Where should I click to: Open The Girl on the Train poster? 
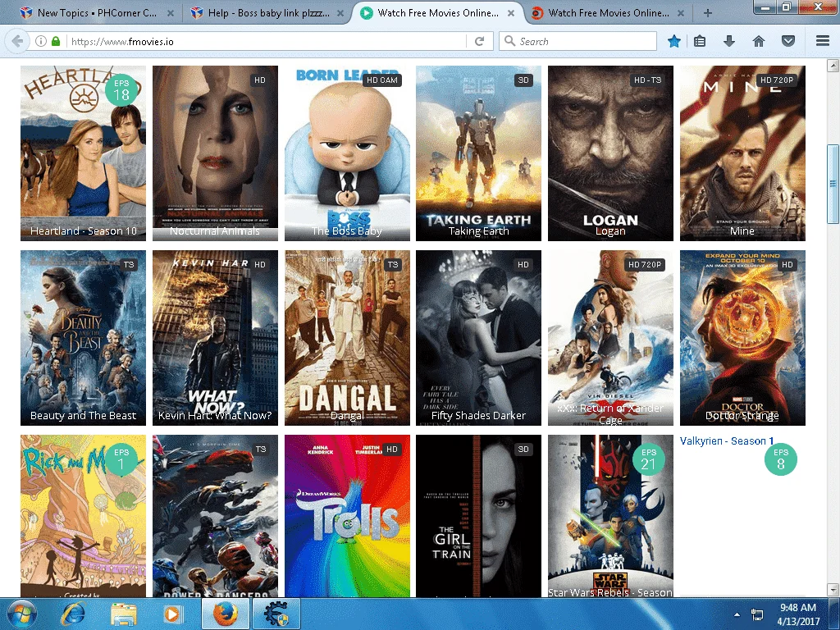click(x=478, y=516)
